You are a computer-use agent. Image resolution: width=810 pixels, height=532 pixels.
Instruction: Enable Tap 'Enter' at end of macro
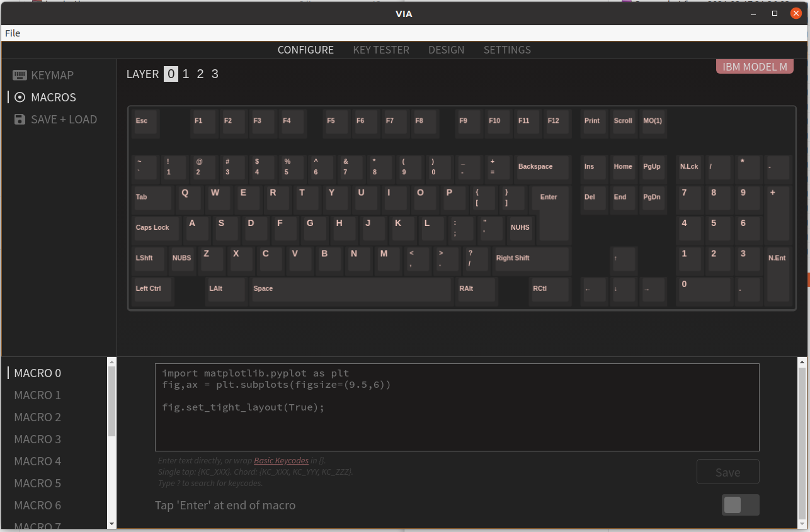pos(740,504)
